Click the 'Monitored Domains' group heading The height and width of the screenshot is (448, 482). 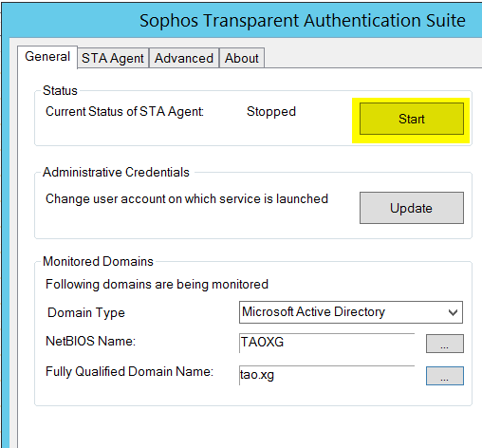pos(98,262)
